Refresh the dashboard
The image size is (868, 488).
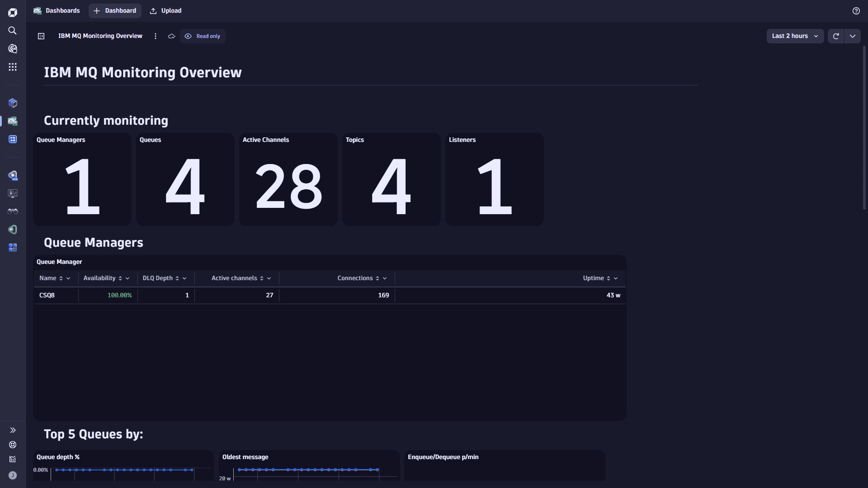click(x=836, y=36)
